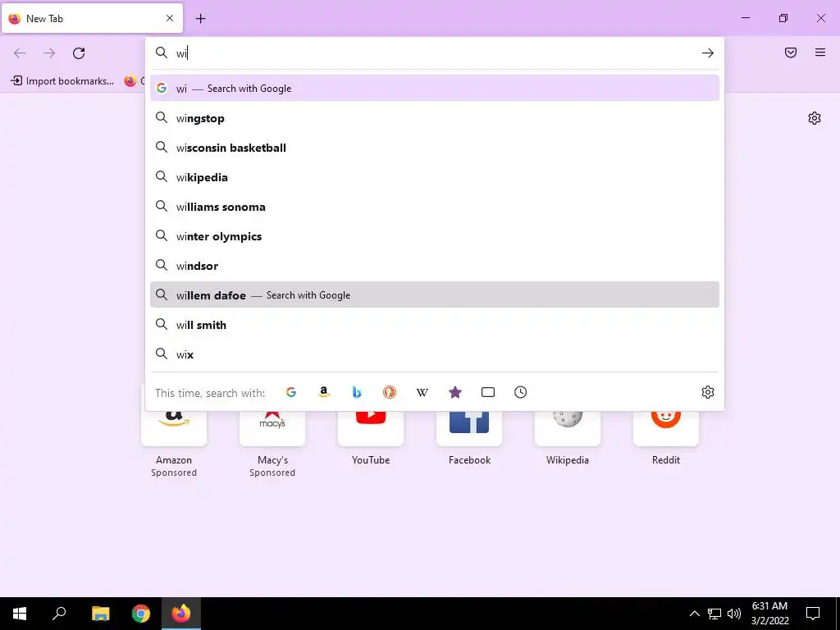Click Firefox icon in taskbar

point(181,614)
